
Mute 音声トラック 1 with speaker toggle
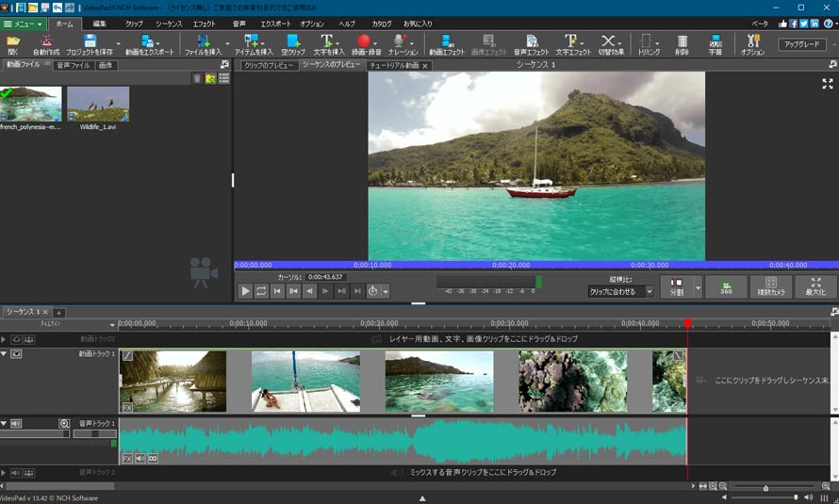(x=16, y=424)
